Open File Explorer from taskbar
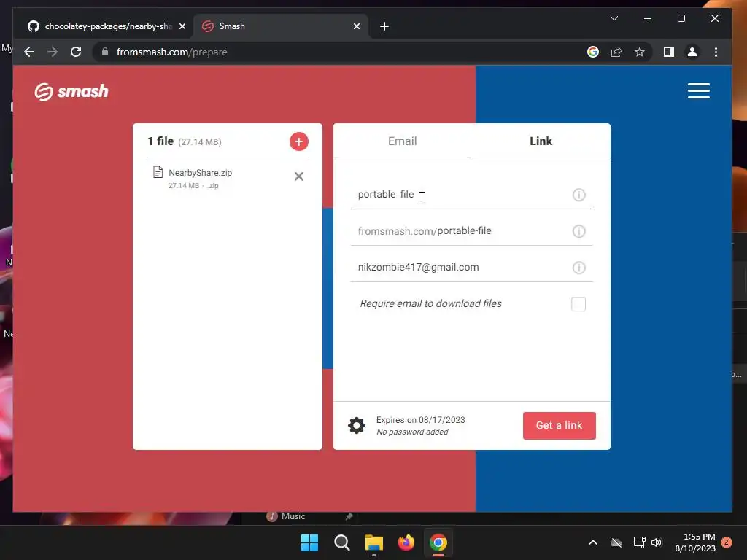Viewport: 747px width, 560px height. 374,542
